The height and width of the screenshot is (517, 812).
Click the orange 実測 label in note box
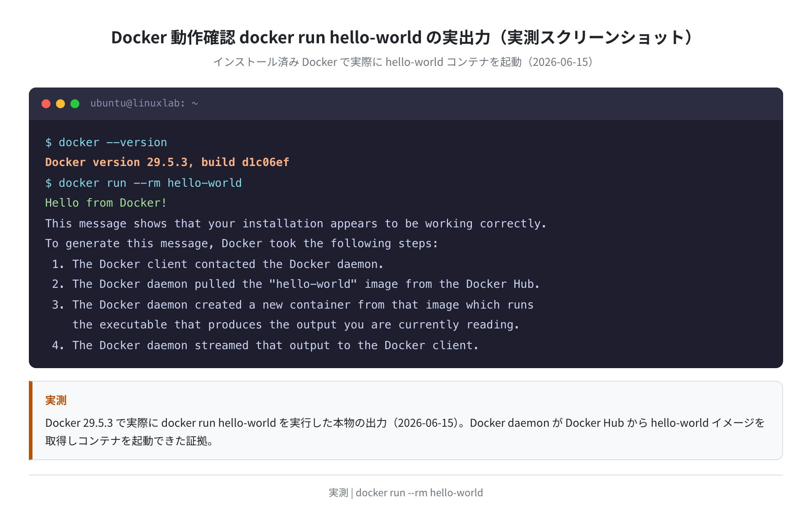click(56, 400)
